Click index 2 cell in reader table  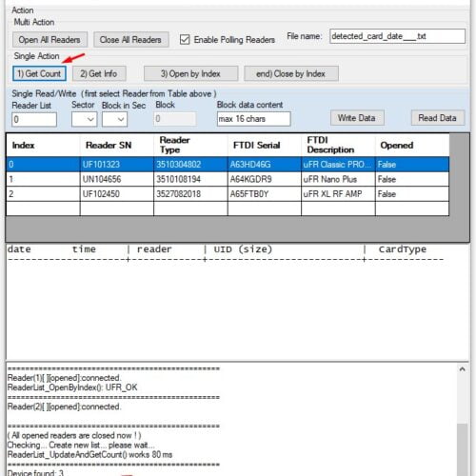43,194
